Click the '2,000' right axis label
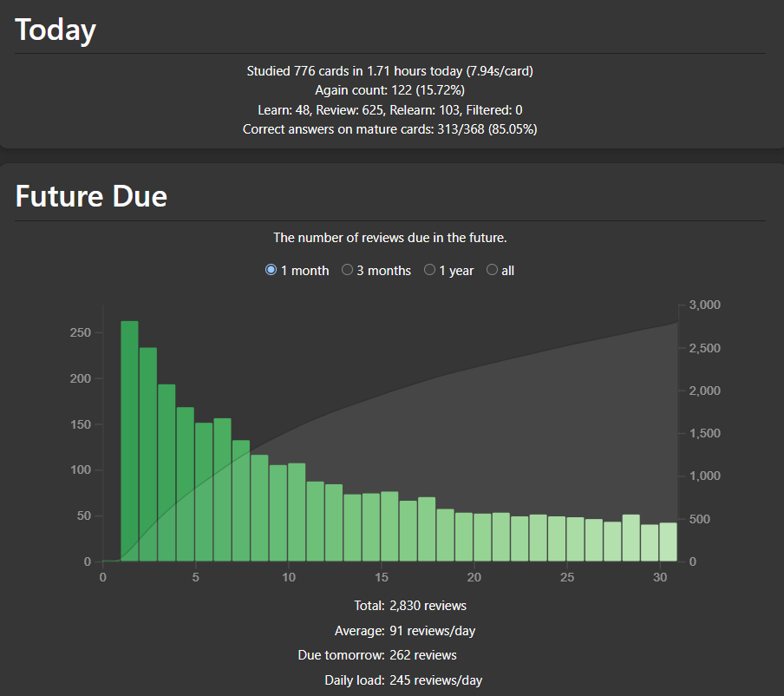The image size is (784, 696). pyautogui.click(x=705, y=391)
